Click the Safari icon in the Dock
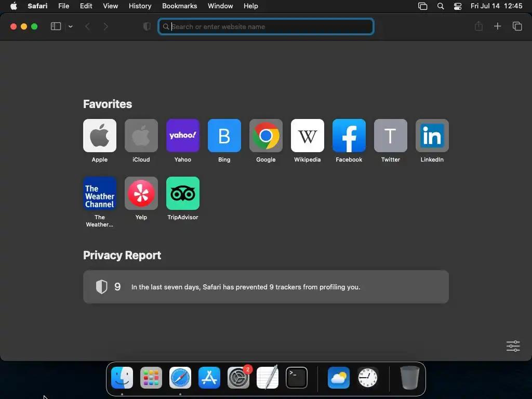Screen dimensions: 532x399 [180, 378]
